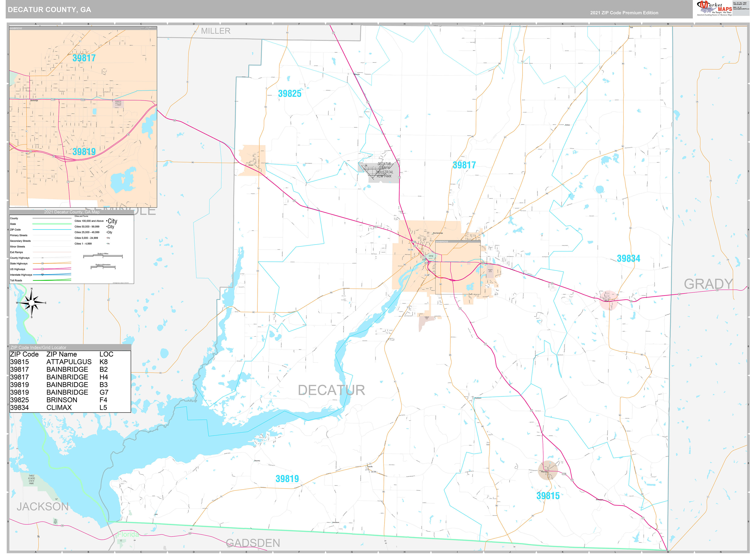Click the US Highways shield symbol in legend
Viewport: 756px width, 554px height.
click(42, 269)
